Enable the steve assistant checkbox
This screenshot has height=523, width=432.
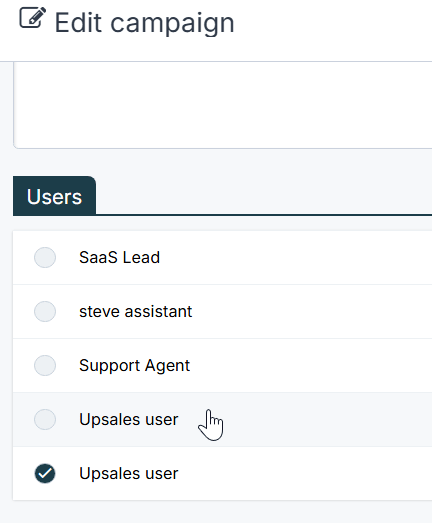pyautogui.click(x=45, y=312)
